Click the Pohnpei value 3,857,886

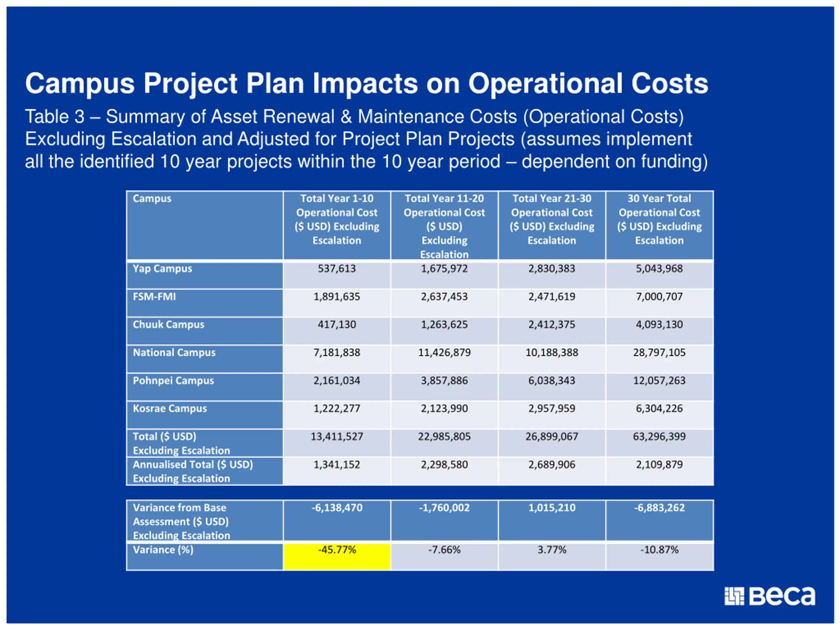coord(444,381)
